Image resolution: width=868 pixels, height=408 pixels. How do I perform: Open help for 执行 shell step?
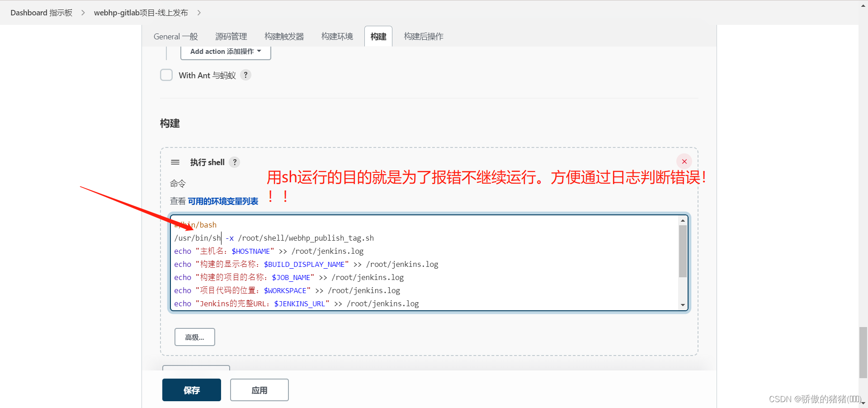(235, 162)
